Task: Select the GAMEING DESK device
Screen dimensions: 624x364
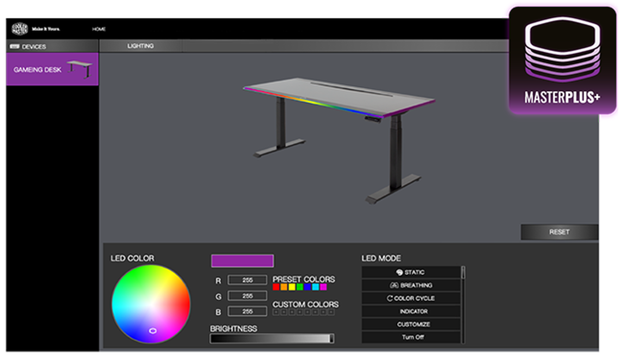Action: click(x=52, y=69)
